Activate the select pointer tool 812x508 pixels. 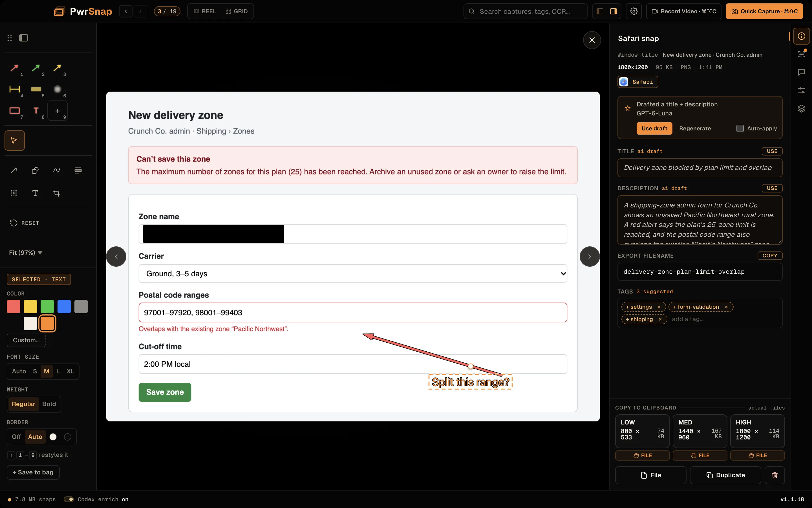pyautogui.click(x=14, y=141)
